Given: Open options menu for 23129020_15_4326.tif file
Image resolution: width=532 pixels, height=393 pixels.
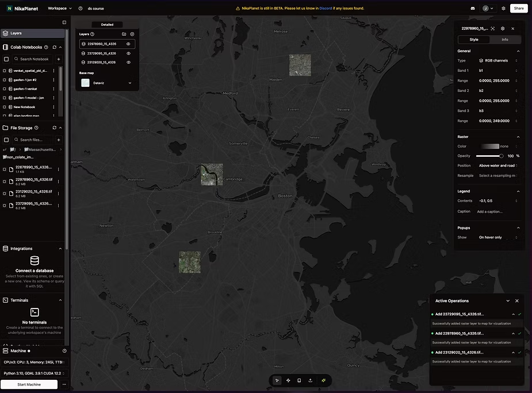Looking at the screenshot, I should click(x=58, y=194).
